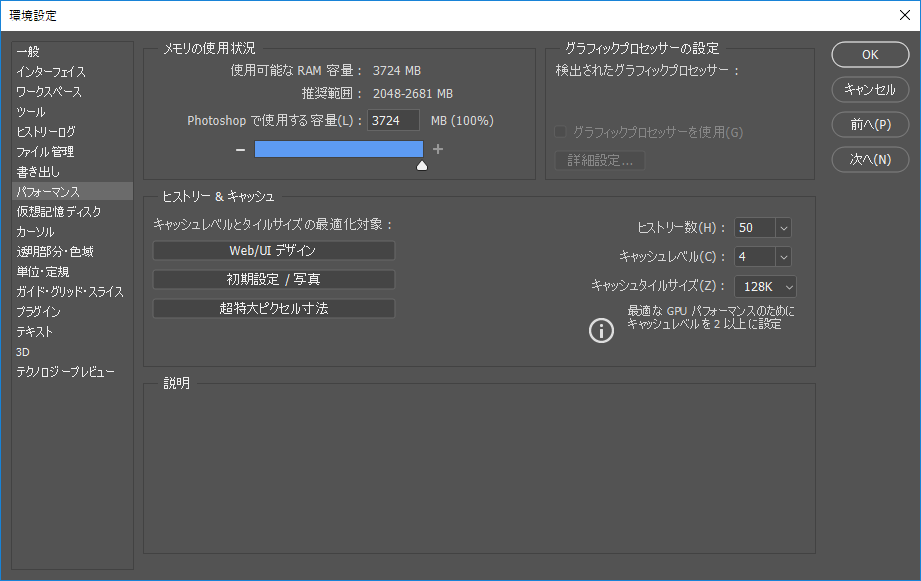Select カーソル category

coord(72,231)
